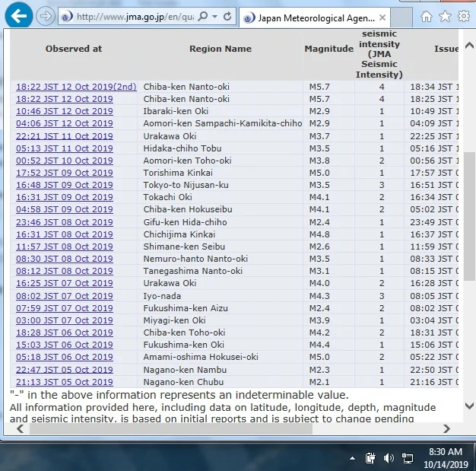Open browser settings gear icon
Viewport: 476px width, 471px height.
click(x=464, y=16)
